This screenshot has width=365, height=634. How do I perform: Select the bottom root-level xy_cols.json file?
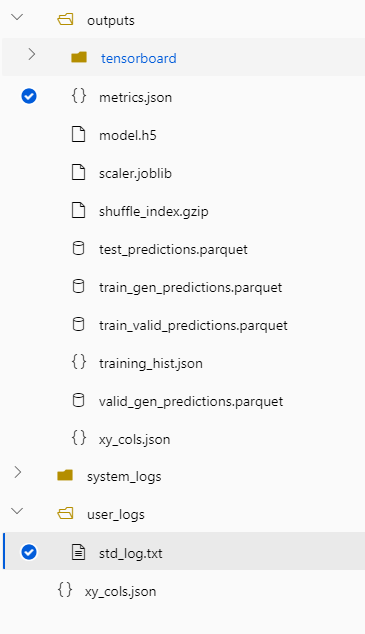[184, 592]
